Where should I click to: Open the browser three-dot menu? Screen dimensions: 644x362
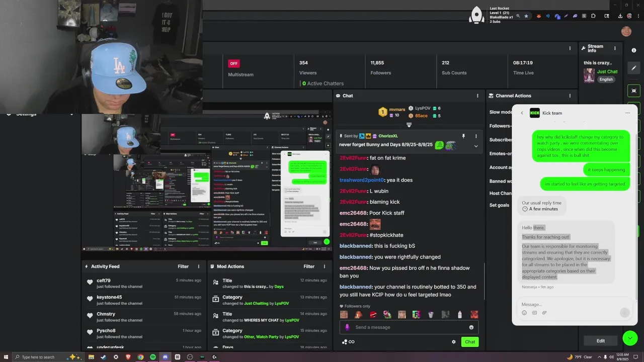(x=639, y=16)
